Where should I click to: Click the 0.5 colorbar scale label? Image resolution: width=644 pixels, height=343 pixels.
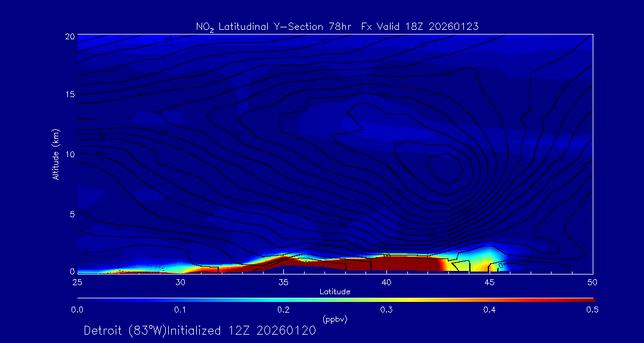pos(593,310)
